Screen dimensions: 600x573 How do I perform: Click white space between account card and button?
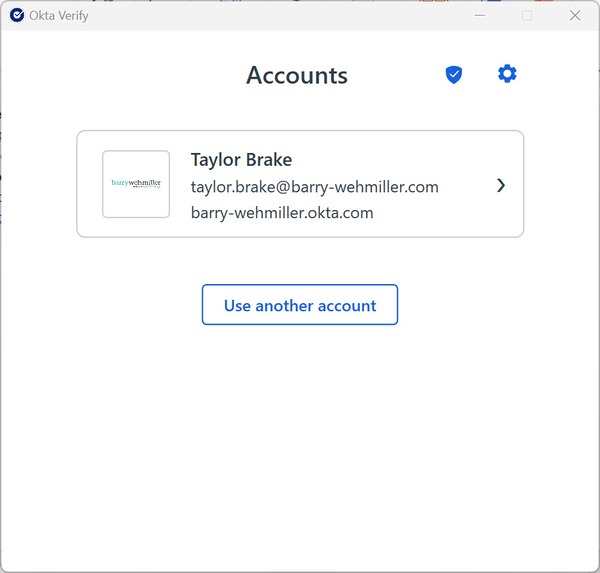click(x=300, y=261)
